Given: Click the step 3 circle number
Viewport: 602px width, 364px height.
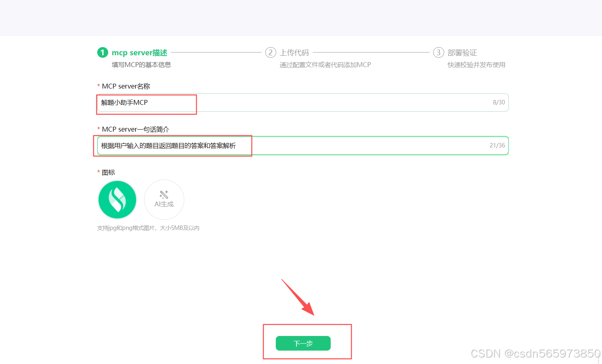Looking at the screenshot, I should 438,52.
